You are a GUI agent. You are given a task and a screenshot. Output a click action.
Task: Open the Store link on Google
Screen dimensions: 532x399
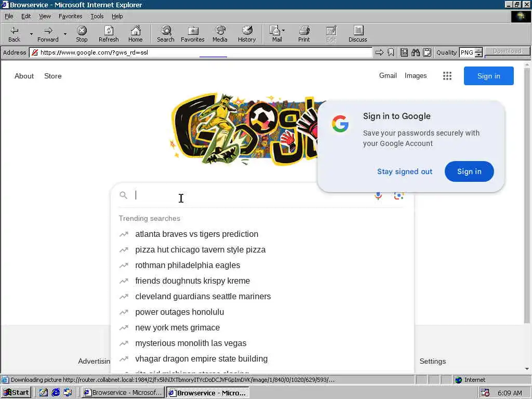pos(53,76)
